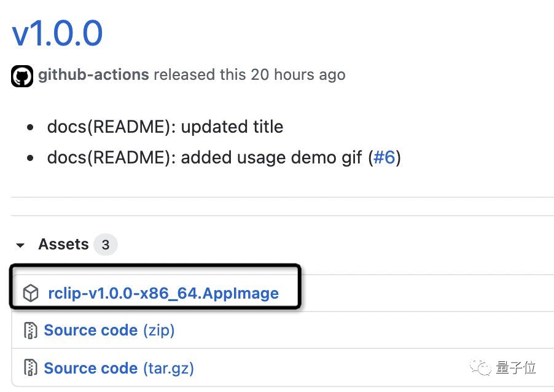This screenshot has width=554, height=392.
Task: Click the '(tar.gz)' label text
Action: (x=168, y=368)
